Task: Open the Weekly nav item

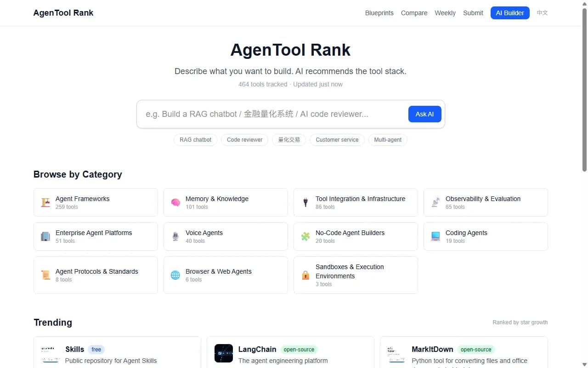Action: coord(445,13)
